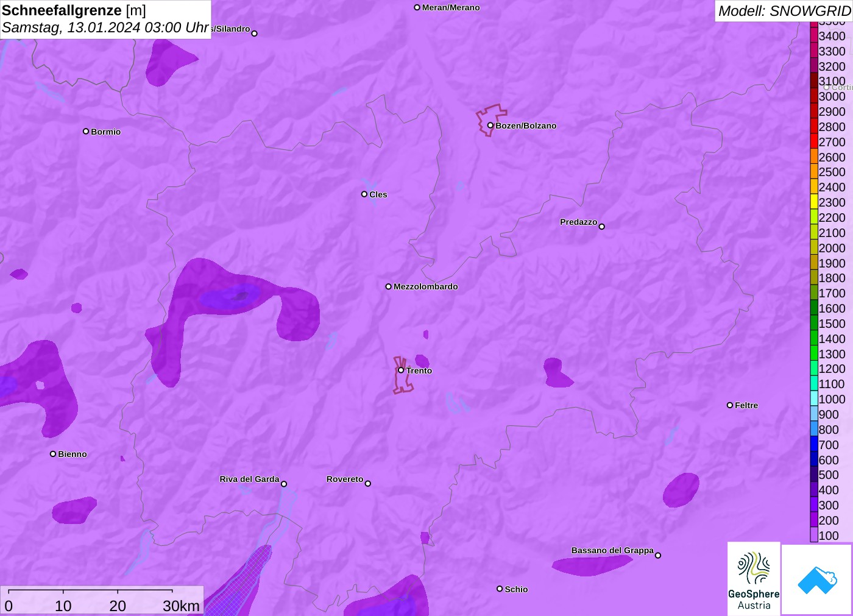Viewport: 853px width, 616px height.
Task: Click the Predazzo label text
Action: (579, 222)
